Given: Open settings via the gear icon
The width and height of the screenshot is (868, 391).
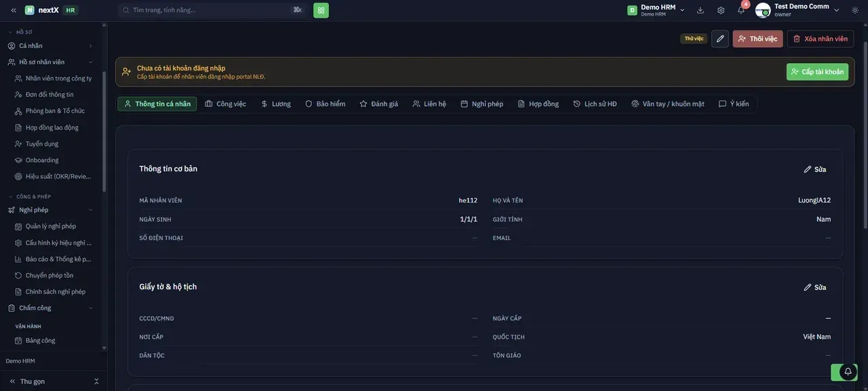Looking at the screenshot, I should tap(721, 10).
